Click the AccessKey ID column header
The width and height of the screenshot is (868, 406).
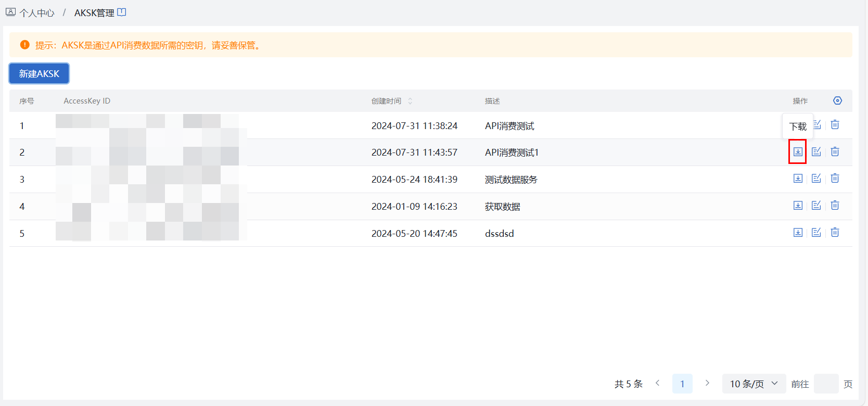pyautogui.click(x=87, y=101)
